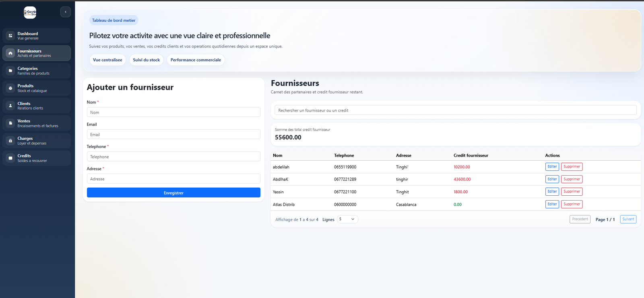Image resolution: width=644 pixels, height=298 pixels.
Task: Click Editer for abdelilah
Action: pos(552,167)
